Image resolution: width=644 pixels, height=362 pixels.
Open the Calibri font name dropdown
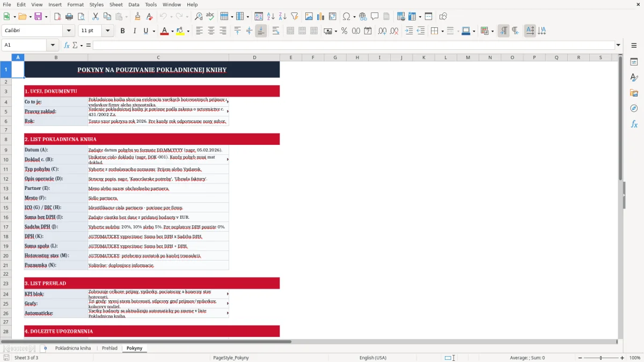click(68, 31)
